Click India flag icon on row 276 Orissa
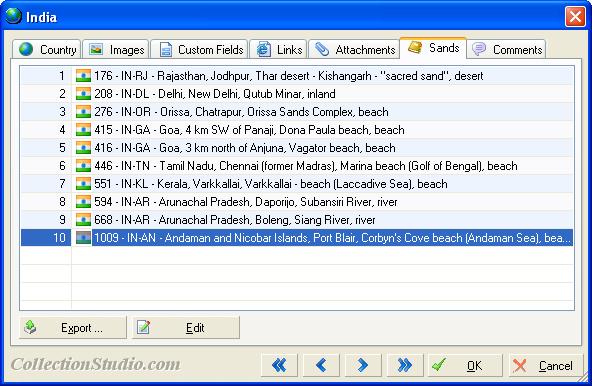Image resolution: width=592 pixels, height=386 pixels. [83, 112]
